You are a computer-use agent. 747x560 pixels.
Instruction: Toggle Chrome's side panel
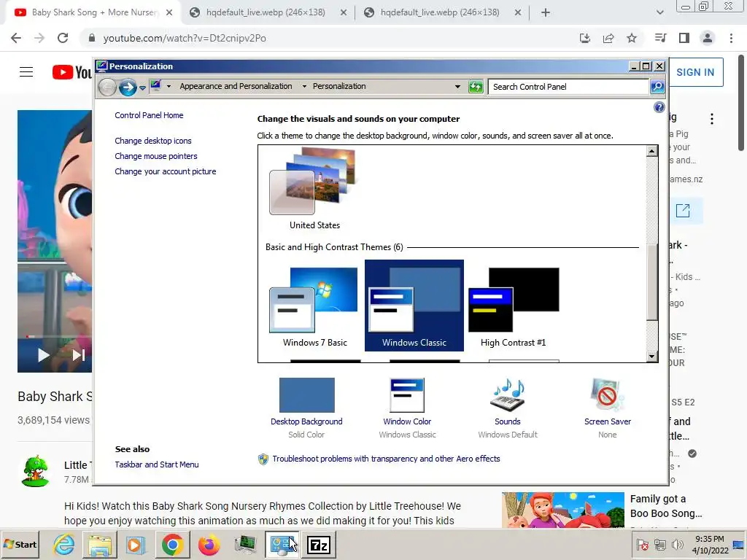coord(684,38)
